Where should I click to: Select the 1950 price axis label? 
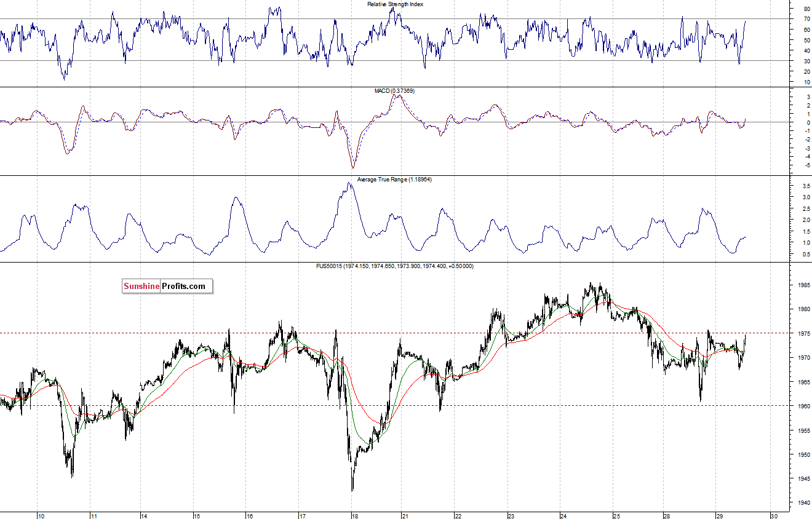(x=803, y=455)
